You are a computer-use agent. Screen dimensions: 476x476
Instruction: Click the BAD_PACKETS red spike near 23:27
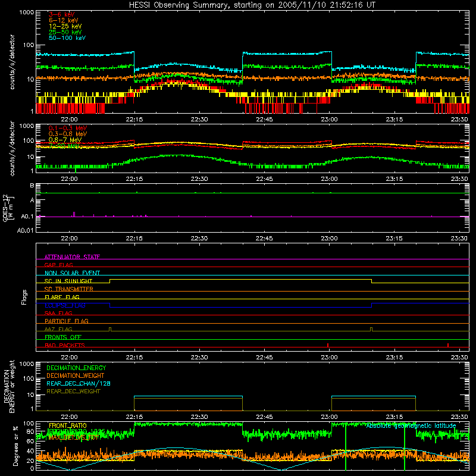(448, 345)
